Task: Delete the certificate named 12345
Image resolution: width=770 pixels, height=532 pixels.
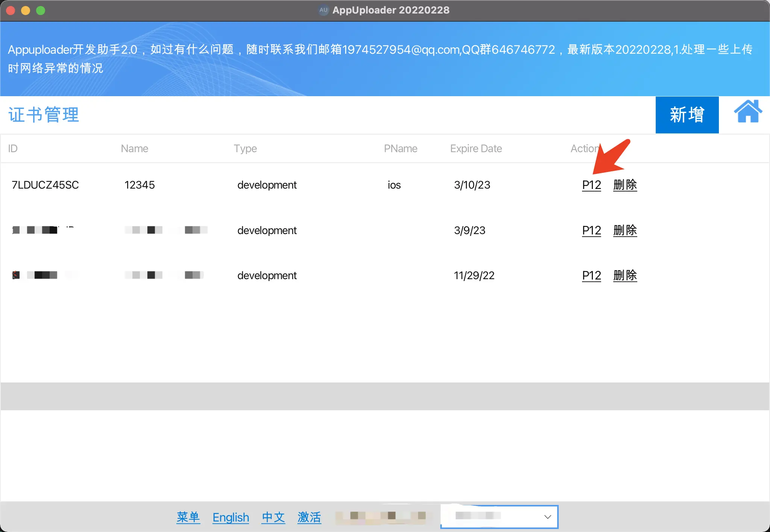Action: [625, 185]
